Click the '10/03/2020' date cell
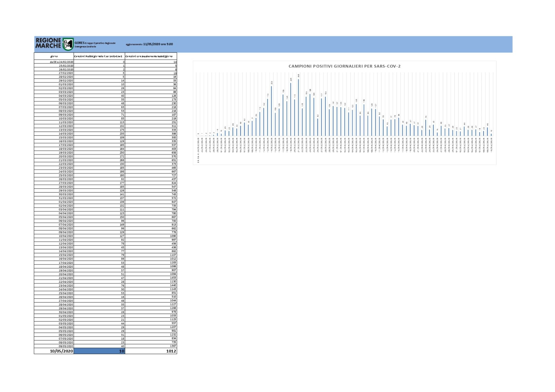This screenshot has width=555, height=392. 54,119
